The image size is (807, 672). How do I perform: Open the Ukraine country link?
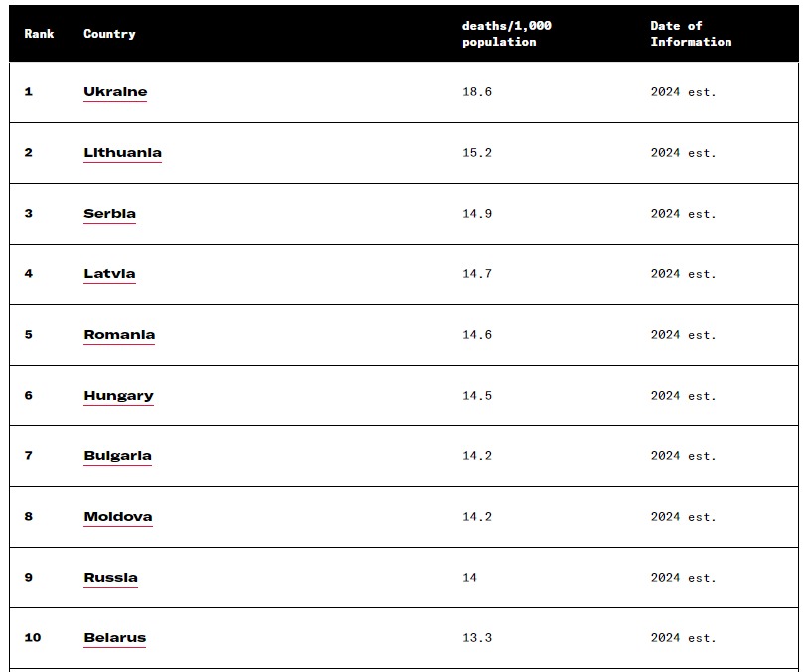[115, 92]
